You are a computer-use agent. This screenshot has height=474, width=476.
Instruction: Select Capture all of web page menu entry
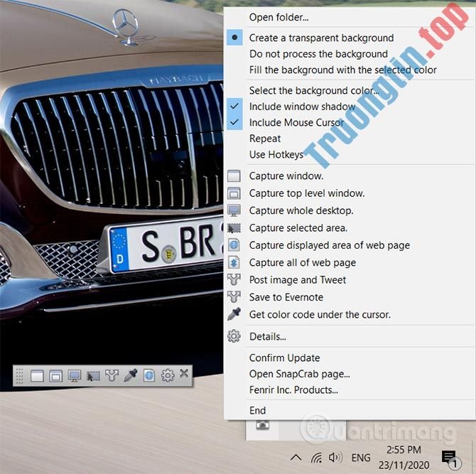(302, 262)
